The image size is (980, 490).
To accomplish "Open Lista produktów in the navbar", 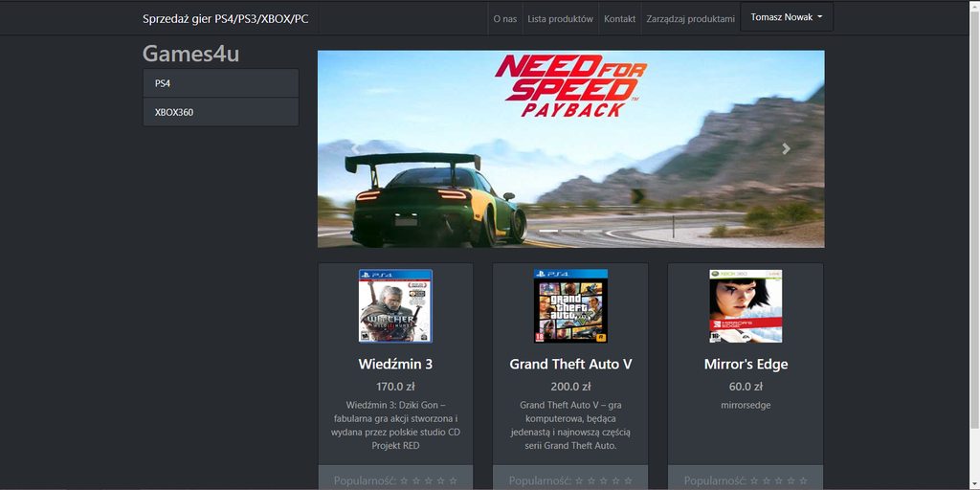I will [560, 19].
